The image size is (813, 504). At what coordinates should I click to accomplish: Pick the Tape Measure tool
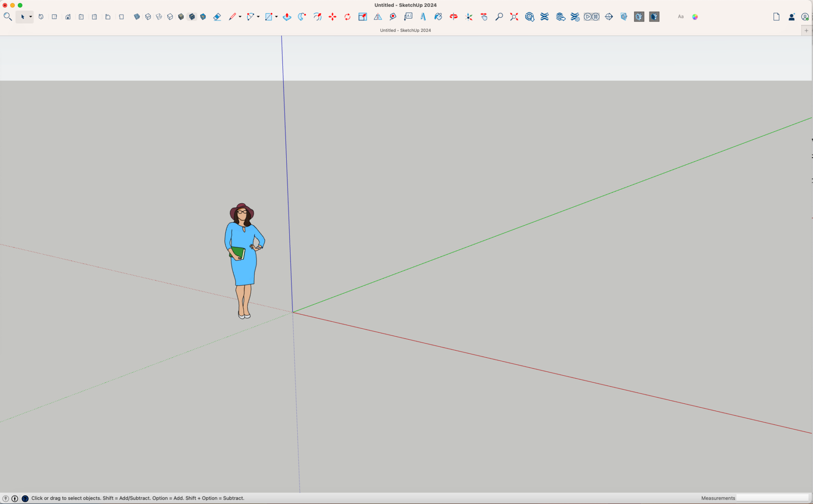[x=393, y=17]
